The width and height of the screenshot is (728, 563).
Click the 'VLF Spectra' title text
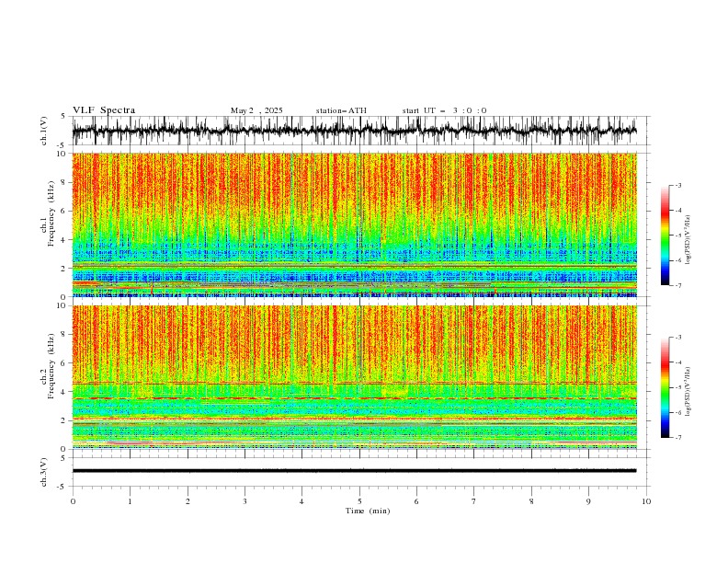click(104, 110)
